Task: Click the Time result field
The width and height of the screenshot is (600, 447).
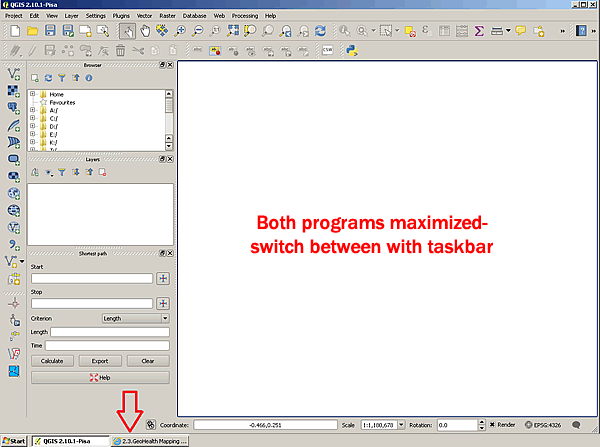Action: click(x=107, y=346)
